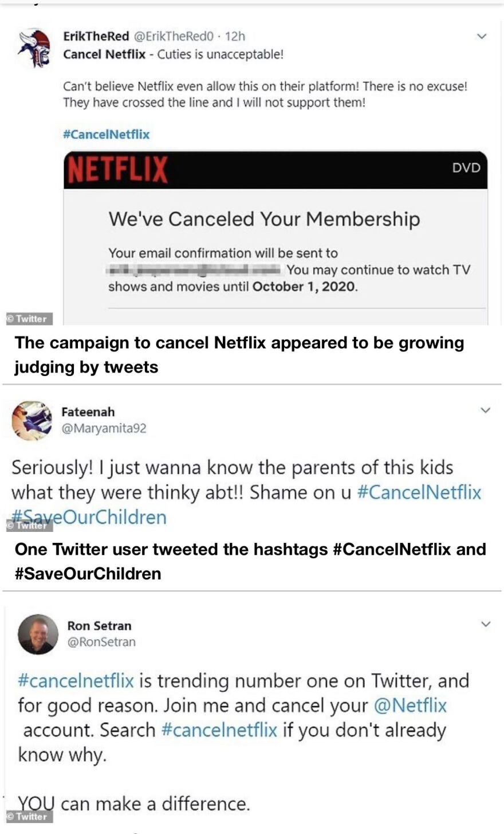Open the dropdown menu on ErikTheRed's tweet
This screenshot has width=504, height=834.
coord(481,35)
